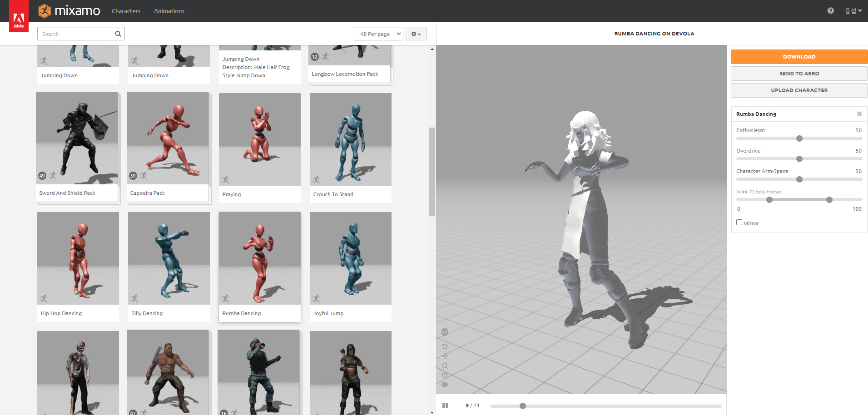Click the Mixamo logo icon
The width and height of the screenshot is (868, 415).
[44, 11]
